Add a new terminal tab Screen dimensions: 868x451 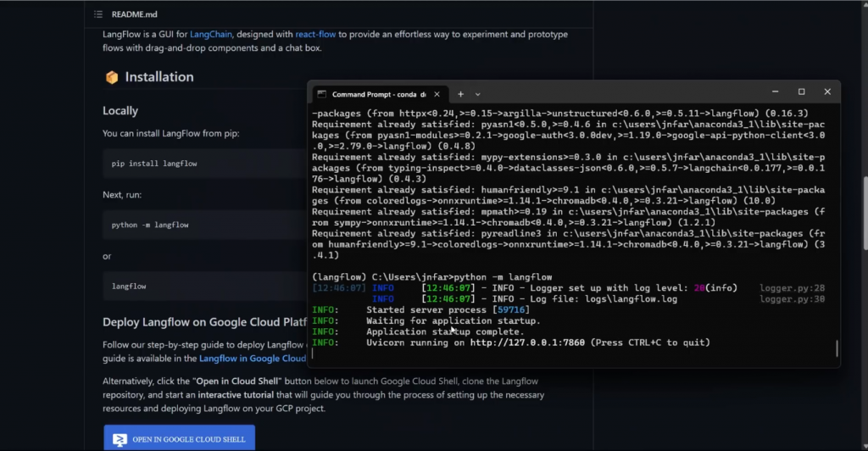pyautogui.click(x=461, y=94)
